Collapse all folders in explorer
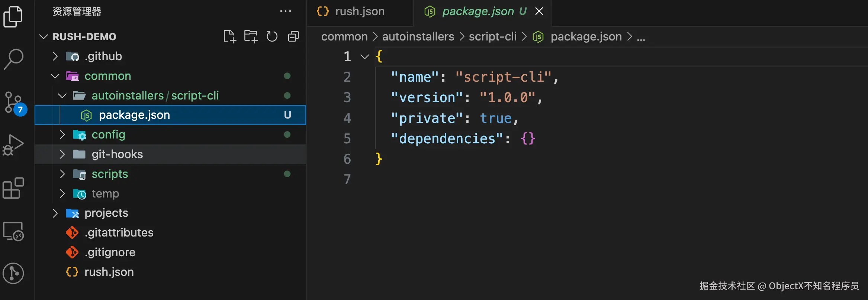 tap(293, 36)
